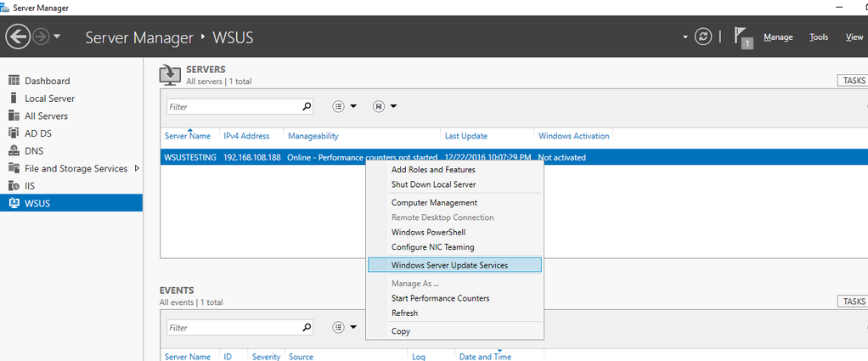Image resolution: width=868 pixels, height=361 pixels.
Task: Open the Events list criteria options icon
Action: pyautogui.click(x=339, y=327)
